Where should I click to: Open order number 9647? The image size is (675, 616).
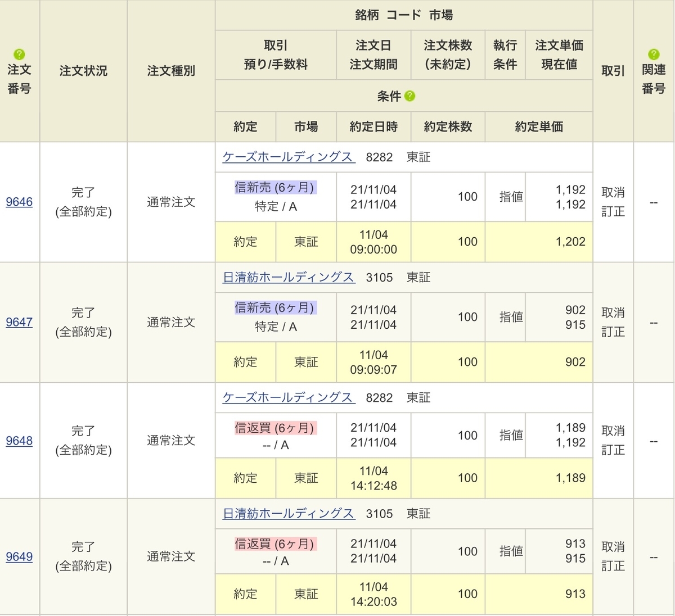19,322
